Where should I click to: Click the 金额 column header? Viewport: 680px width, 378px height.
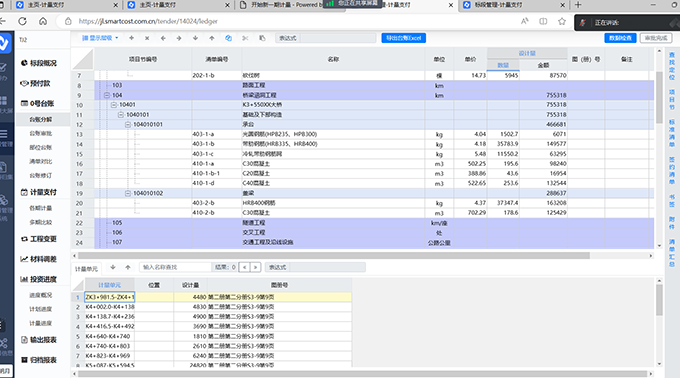tap(543, 65)
